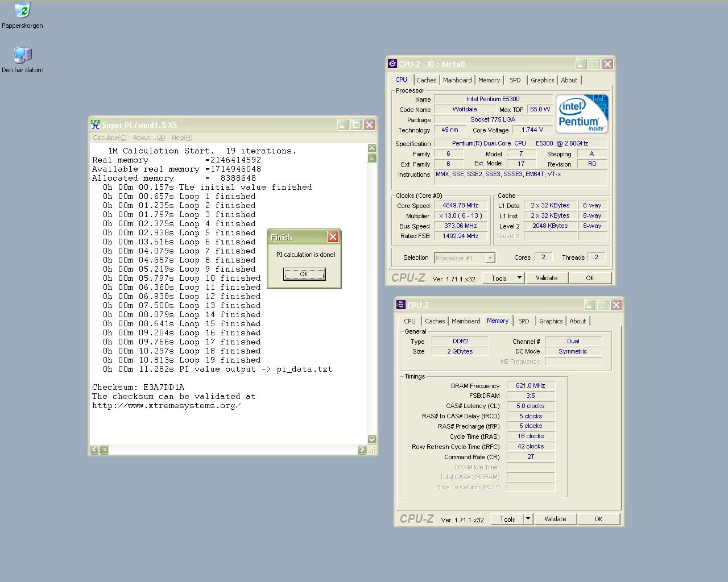The width and height of the screenshot is (728, 582).
Task: Click the Multiplier x 13.0 value
Action: point(461,215)
